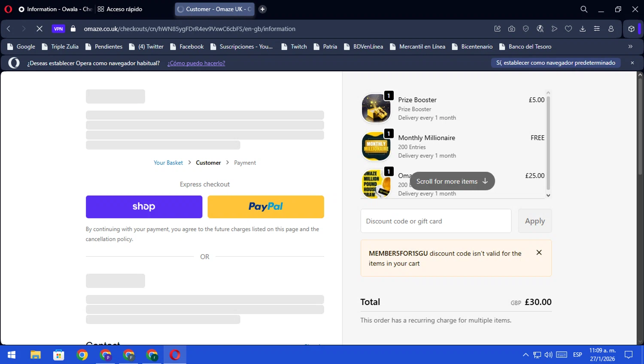Open the Twitch bookmark

pyautogui.click(x=294, y=46)
